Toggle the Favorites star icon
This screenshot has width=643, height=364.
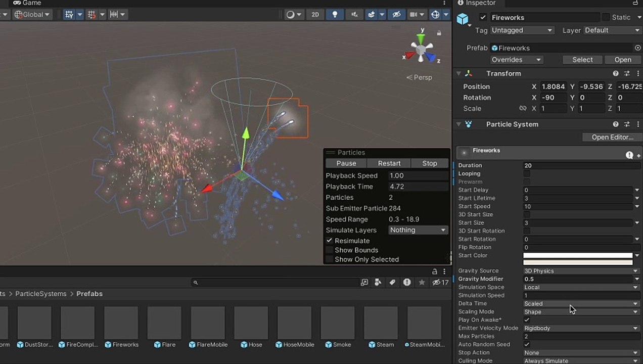pyautogui.click(x=422, y=283)
